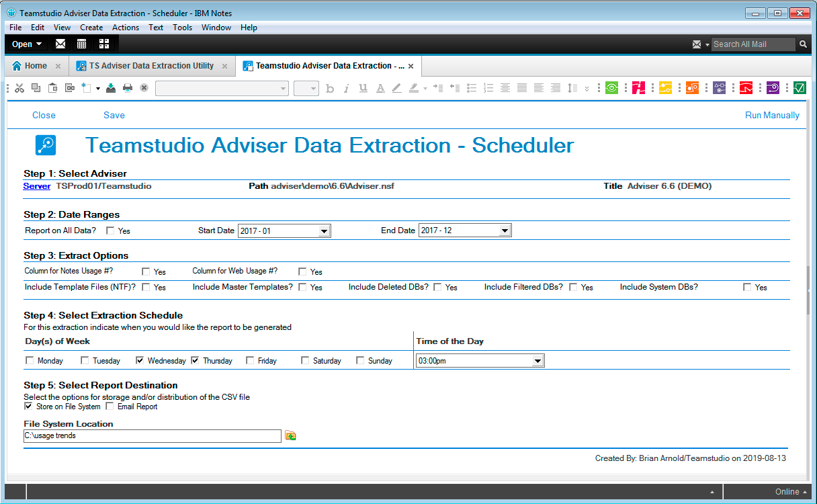
Task: Tick Include Deleted DBs checkbox
Action: [437, 287]
